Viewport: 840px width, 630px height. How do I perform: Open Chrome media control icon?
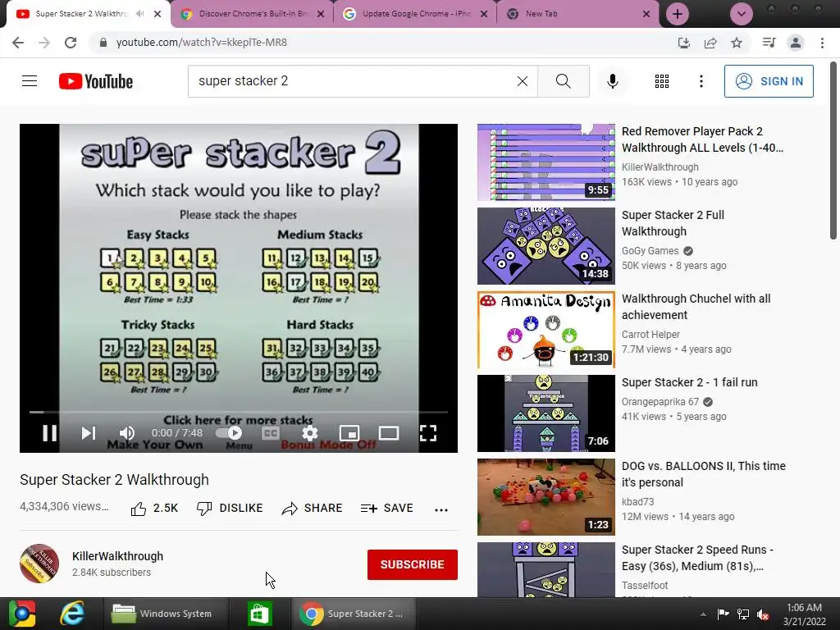769,43
